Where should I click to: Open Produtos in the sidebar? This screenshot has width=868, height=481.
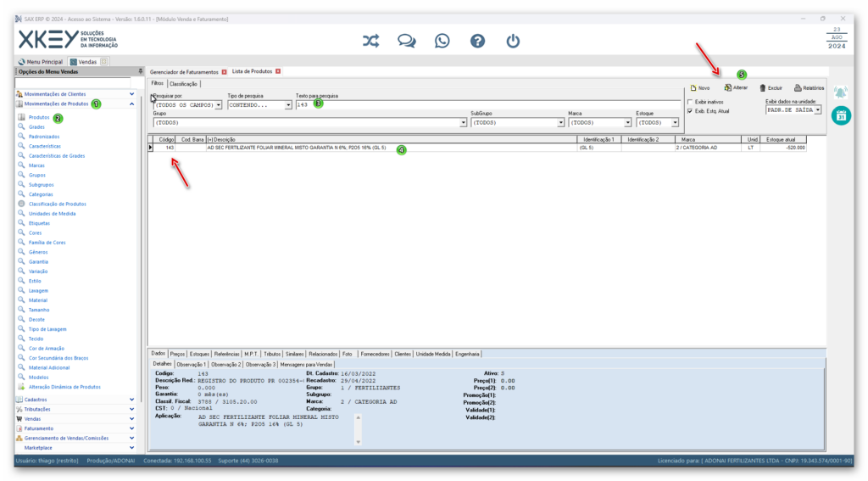coord(39,117)
